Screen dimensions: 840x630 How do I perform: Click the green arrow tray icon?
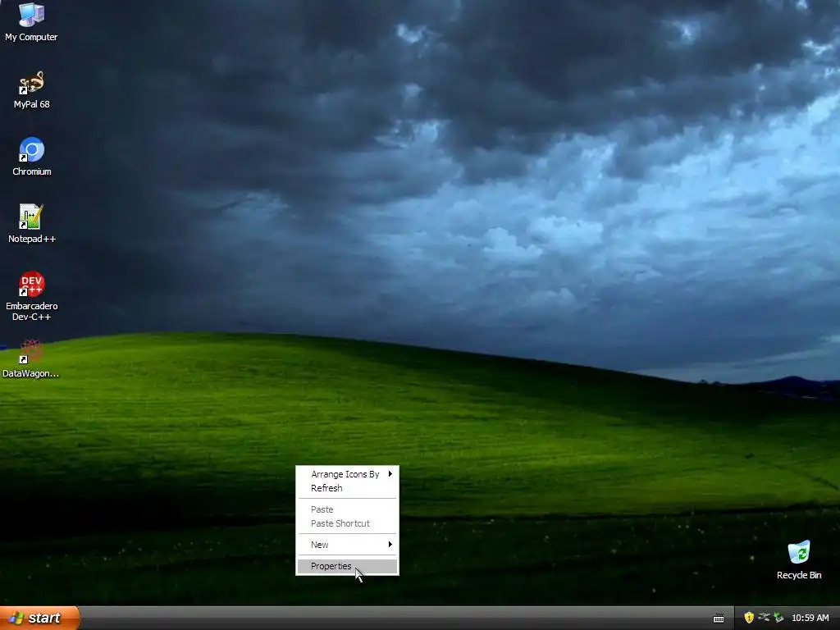778,618
